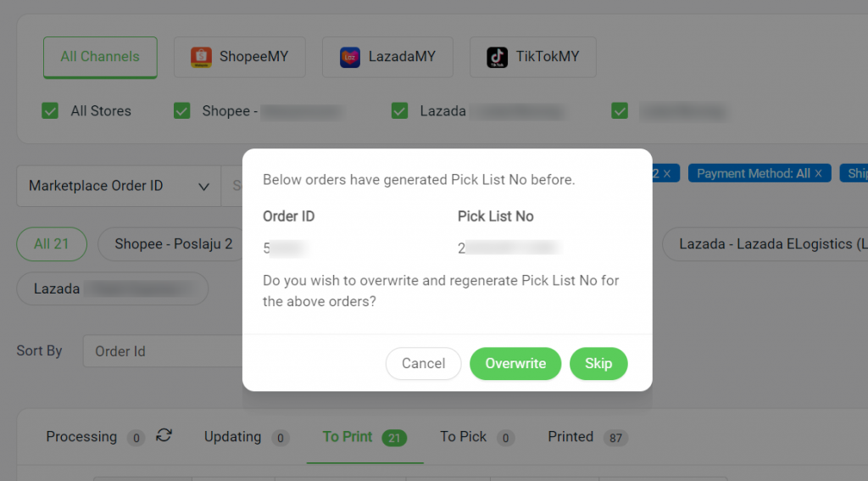
Task: Toggle the Shopee store checkbox
Action: [x=182, y=111]
